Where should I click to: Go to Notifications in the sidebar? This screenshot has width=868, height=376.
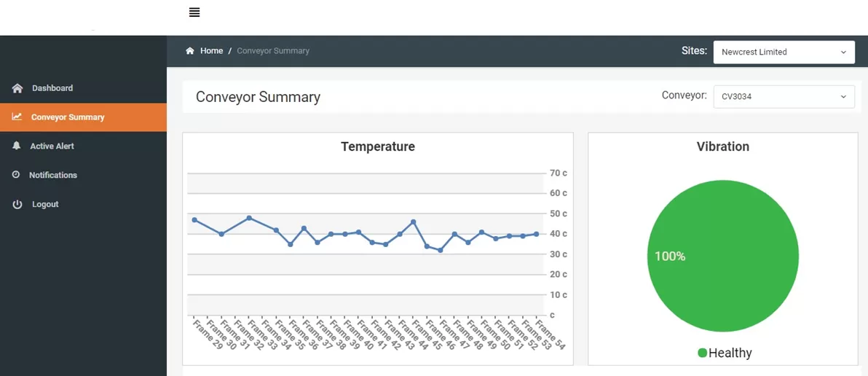52,175
